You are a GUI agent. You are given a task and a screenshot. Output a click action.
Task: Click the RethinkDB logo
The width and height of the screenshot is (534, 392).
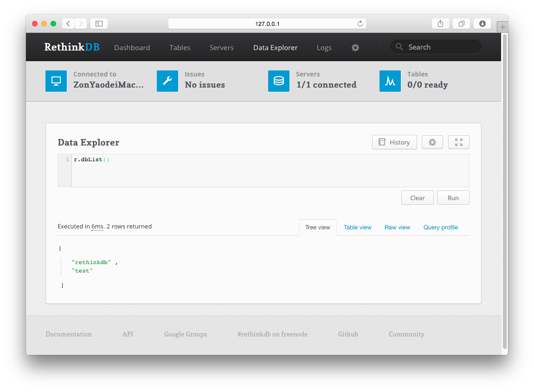tap(72, 47)
